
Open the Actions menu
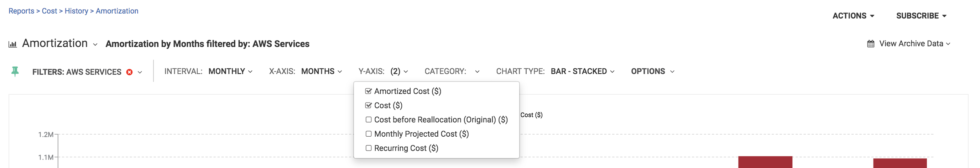(x=853, y=16)
